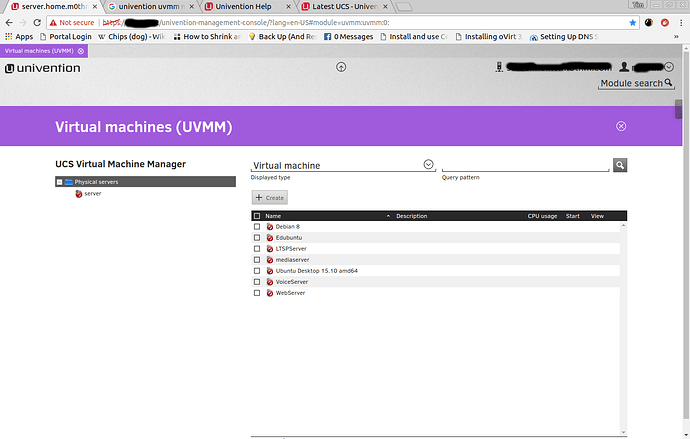
Task: Click the Not secure warning icon
Action: click(x=53, y=22)
